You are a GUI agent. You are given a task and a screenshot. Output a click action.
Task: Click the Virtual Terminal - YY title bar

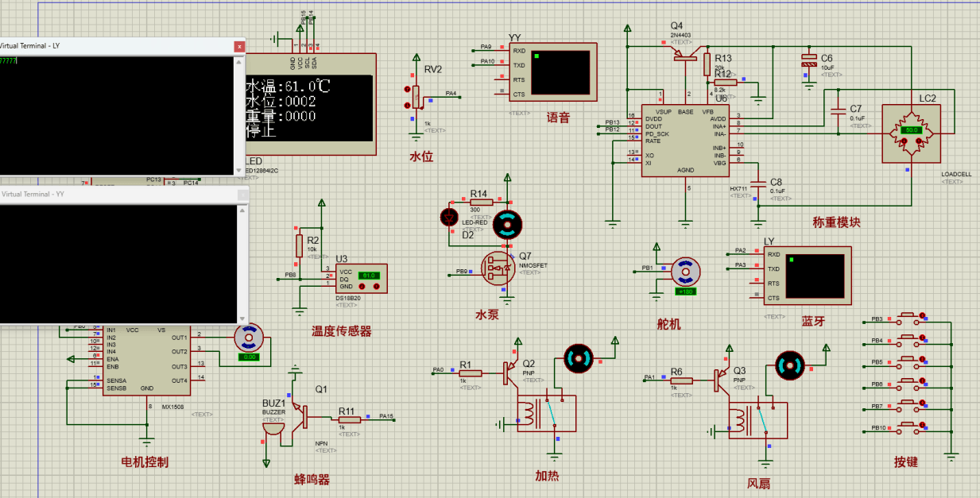pos(119,195)
